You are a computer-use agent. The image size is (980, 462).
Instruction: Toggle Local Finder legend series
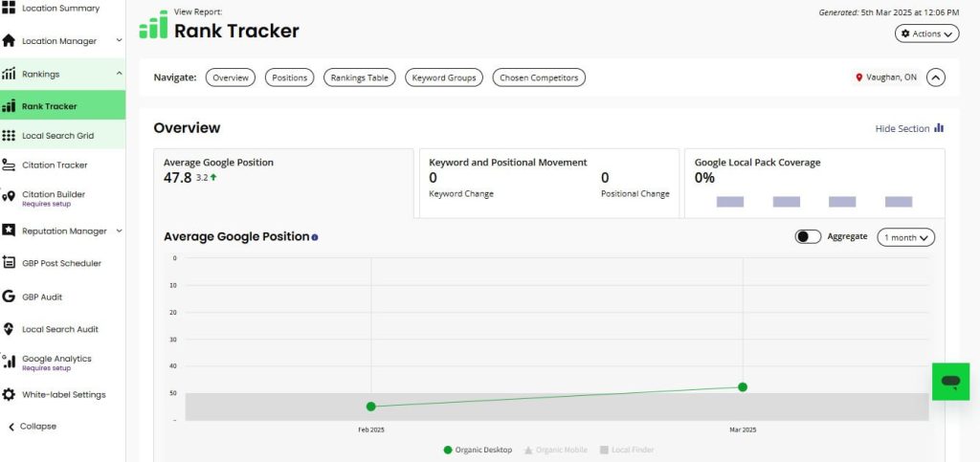pyautogui.click(x=627, y=450)
